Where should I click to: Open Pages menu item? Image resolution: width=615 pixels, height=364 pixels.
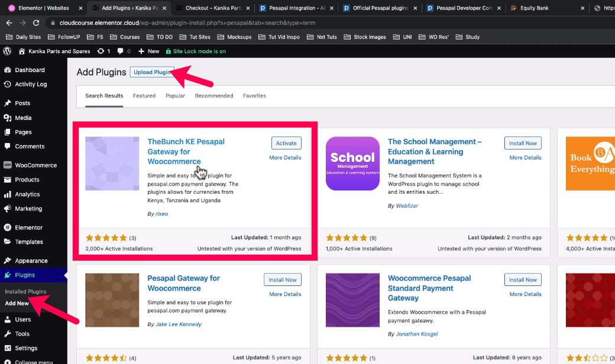pyautogui.click(x=23, y=132)
